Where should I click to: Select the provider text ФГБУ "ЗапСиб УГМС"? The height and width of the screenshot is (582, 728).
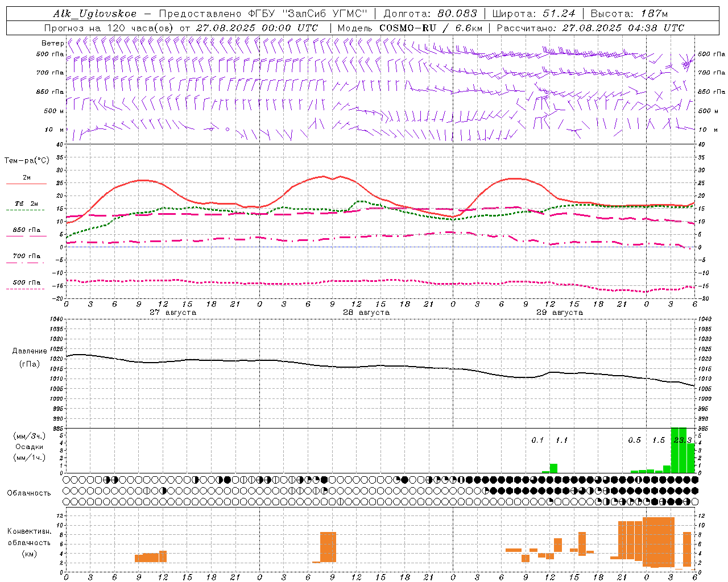(x=308, y=14)
